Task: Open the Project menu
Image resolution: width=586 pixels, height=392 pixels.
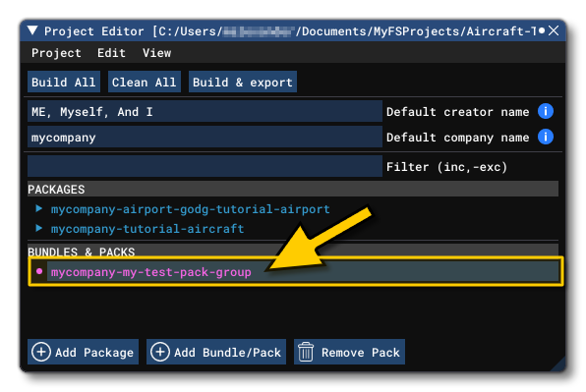Action: 56,53
